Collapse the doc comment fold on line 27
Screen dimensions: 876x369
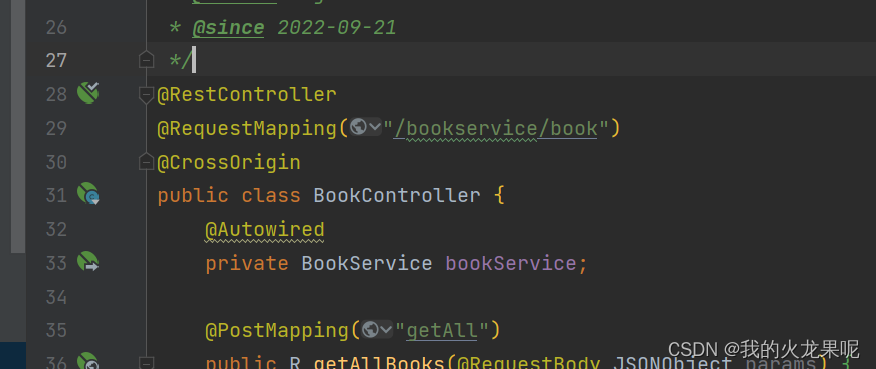(146, 59)
